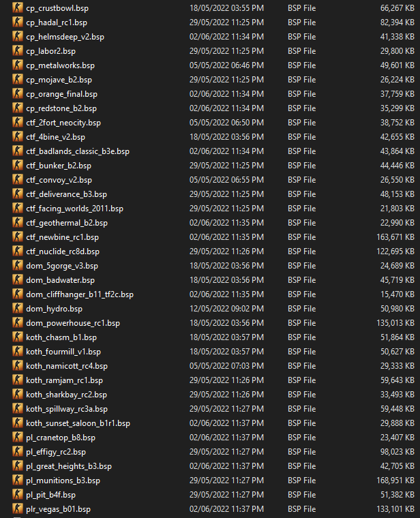This screenshot has height=518, width=420.
Task: Select the koth_spillway_rc3a.bsp file name
Action: coord(67,409)
